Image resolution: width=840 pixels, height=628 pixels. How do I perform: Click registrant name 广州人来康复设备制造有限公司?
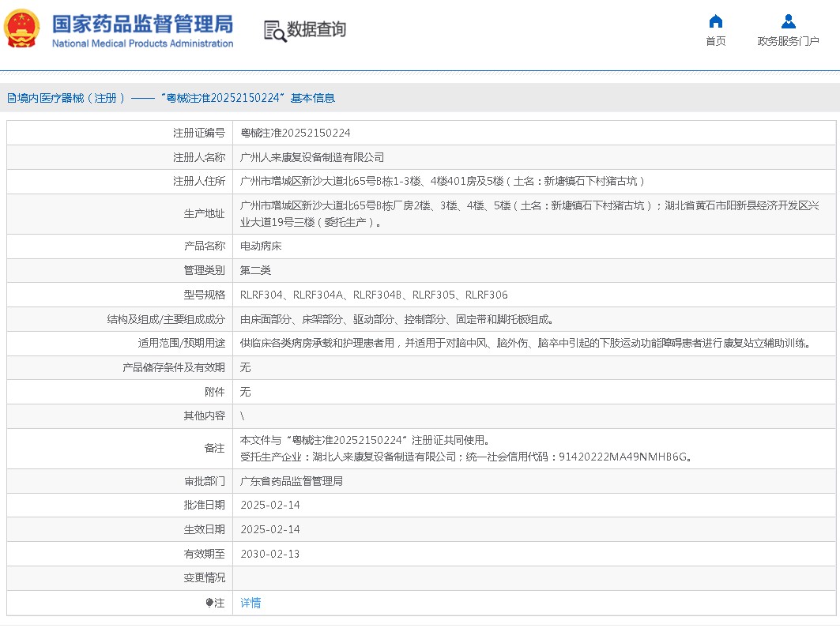[x=312, y=157]
